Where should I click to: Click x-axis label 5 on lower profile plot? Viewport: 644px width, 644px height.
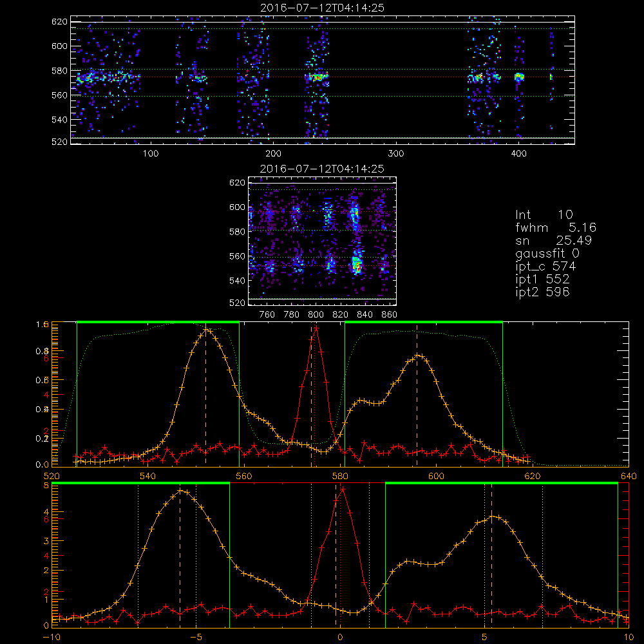coord(485,638)
